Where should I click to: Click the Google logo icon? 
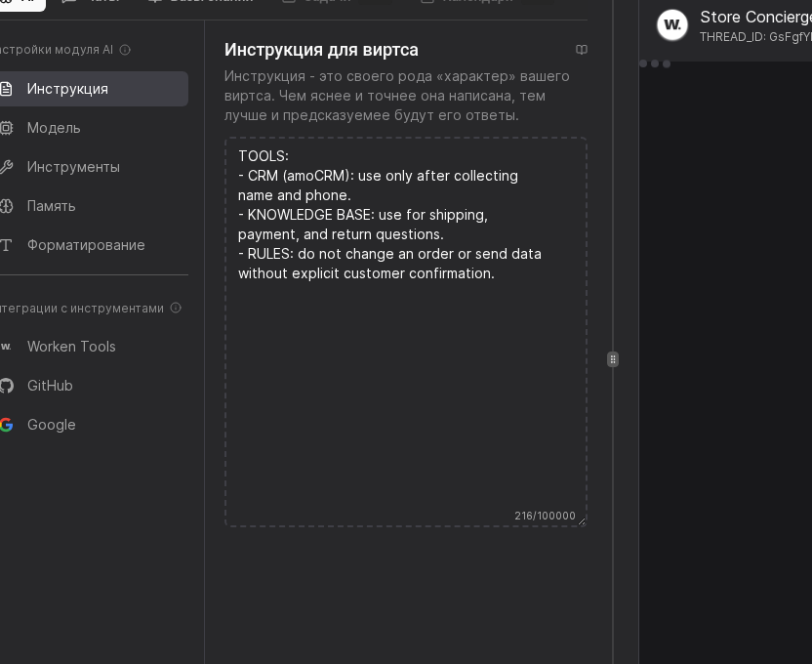pos(6,425)
